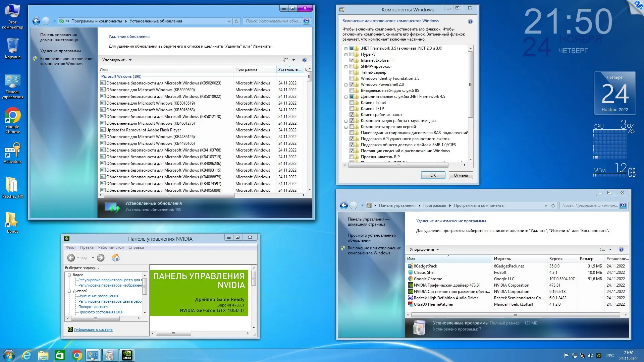The image size is (644, 362).
Task: Click help icon in Windows Components dialog
Action: [470, 21]
